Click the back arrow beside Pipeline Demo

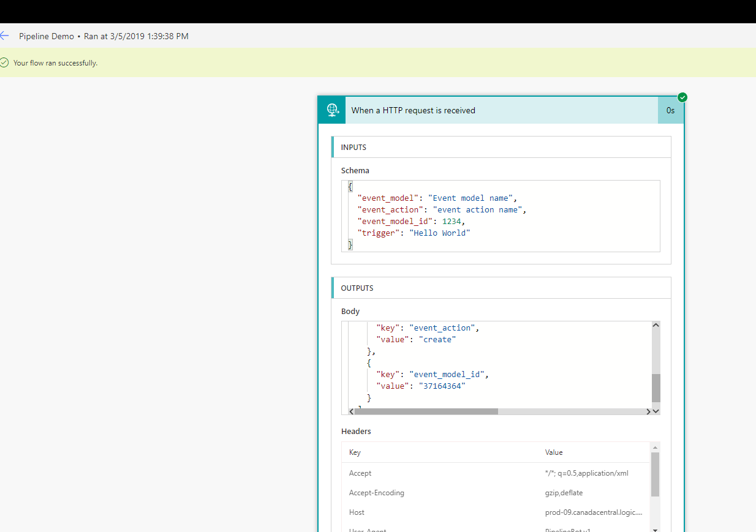[x=5, y=36]
